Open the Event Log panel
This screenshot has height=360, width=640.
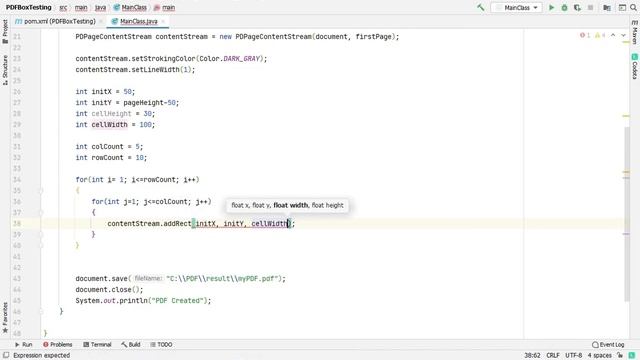(608, 344)
